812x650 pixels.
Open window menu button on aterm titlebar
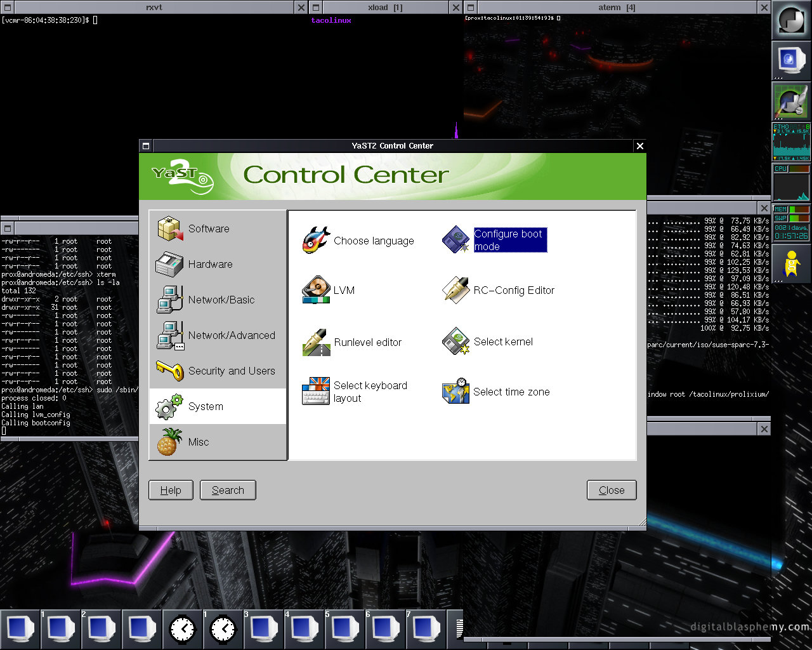[x=471, y=7]
